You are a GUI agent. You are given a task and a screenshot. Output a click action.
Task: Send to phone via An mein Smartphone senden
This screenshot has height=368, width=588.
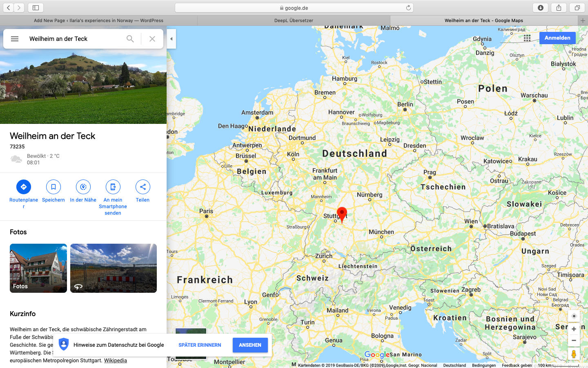click(x=113, y=187)
